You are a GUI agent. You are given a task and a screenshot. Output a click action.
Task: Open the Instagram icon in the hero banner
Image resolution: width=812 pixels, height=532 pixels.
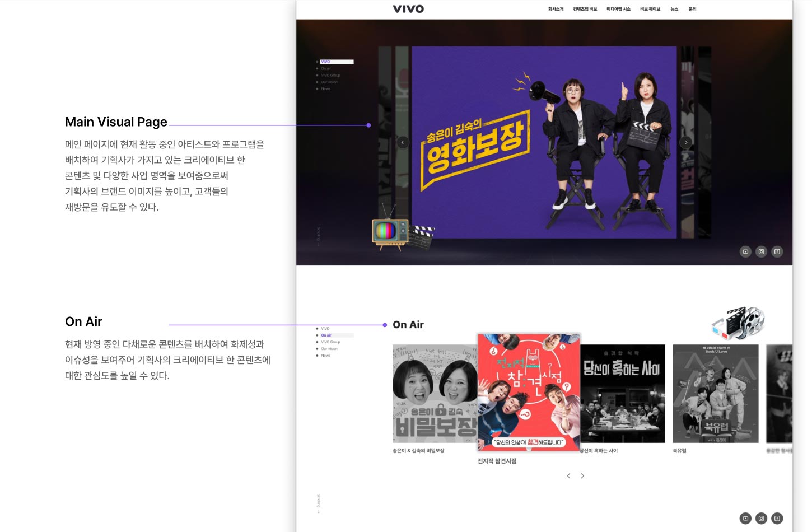tap(761, 252)
